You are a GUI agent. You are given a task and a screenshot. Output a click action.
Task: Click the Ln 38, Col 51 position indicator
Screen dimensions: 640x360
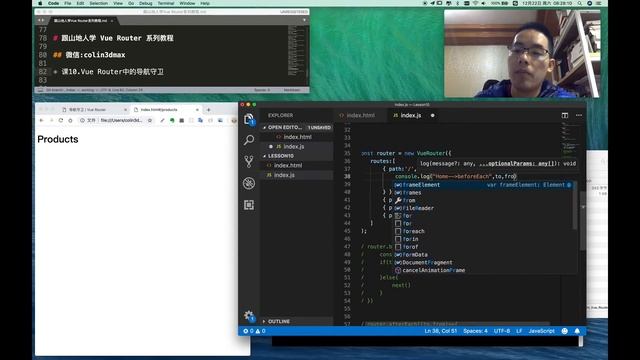[x=440, y=331]
